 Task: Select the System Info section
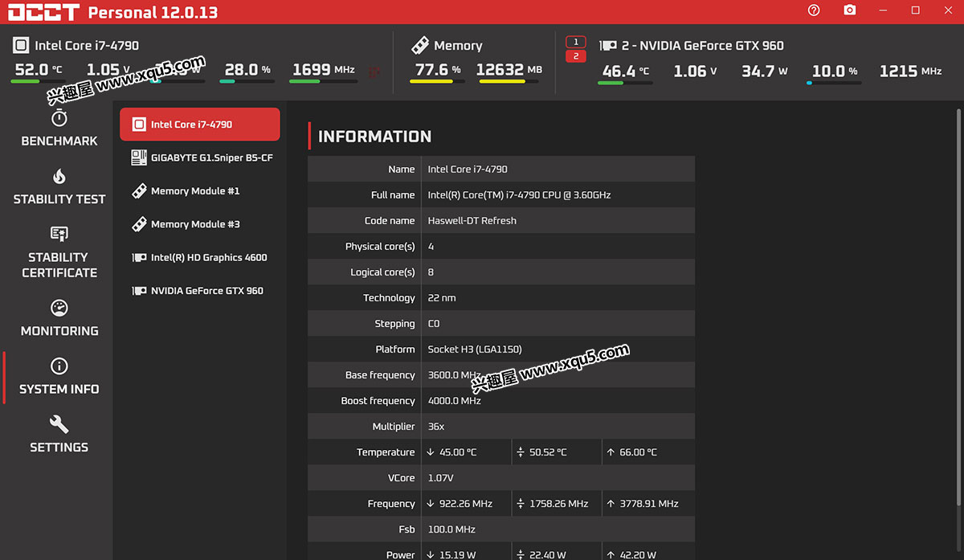(59, 377)
